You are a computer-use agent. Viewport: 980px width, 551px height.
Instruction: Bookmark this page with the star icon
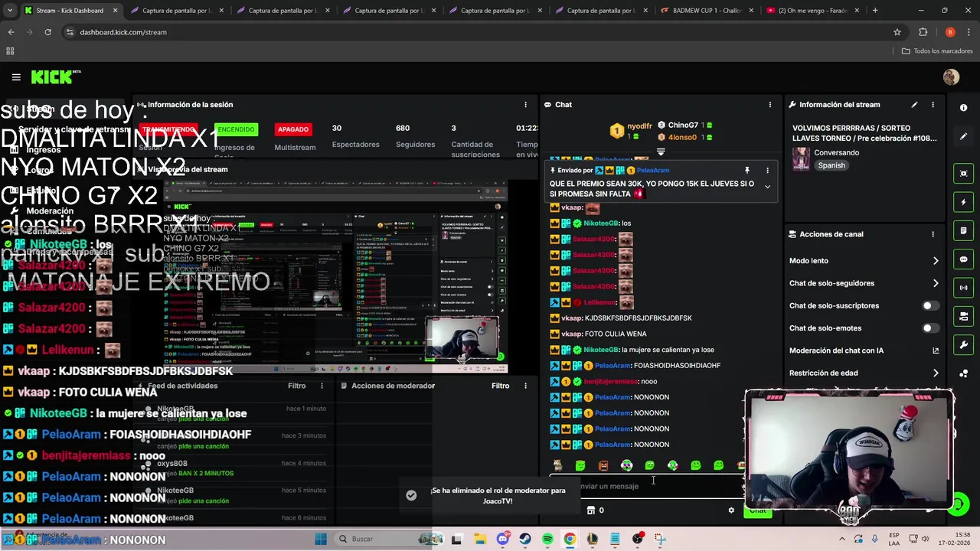[897, 32]
